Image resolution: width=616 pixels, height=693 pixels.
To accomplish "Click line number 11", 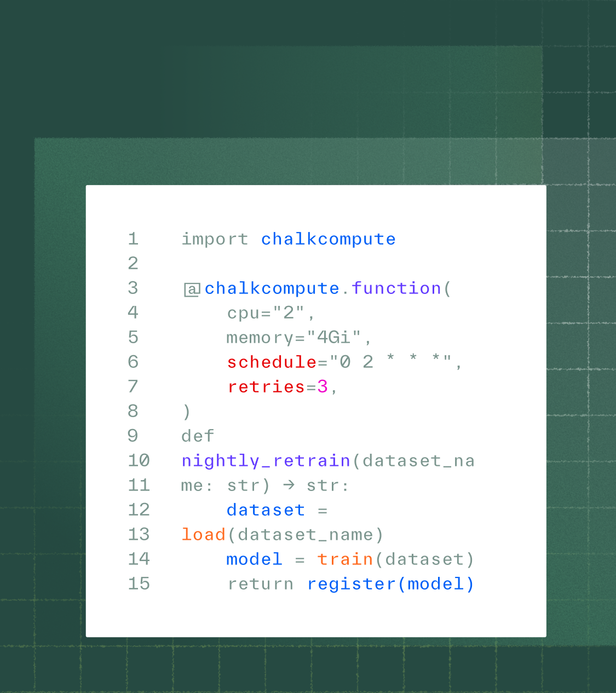I will (139, 485).
